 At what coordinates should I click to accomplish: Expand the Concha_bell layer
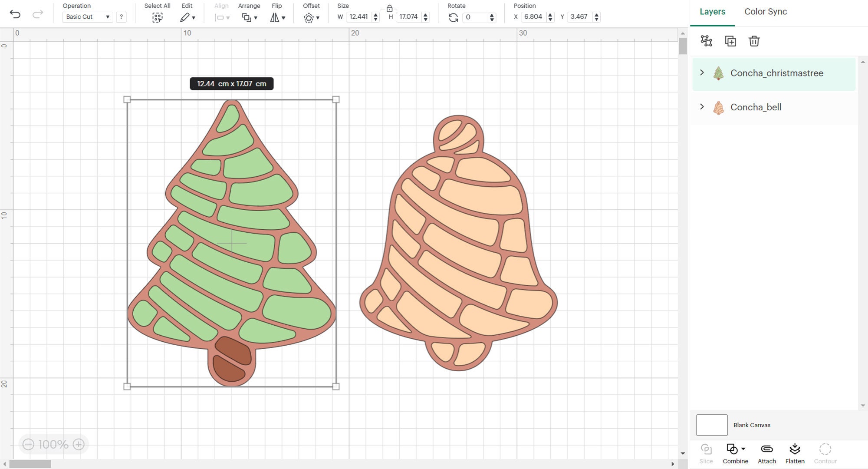click(x=702, y=107)
